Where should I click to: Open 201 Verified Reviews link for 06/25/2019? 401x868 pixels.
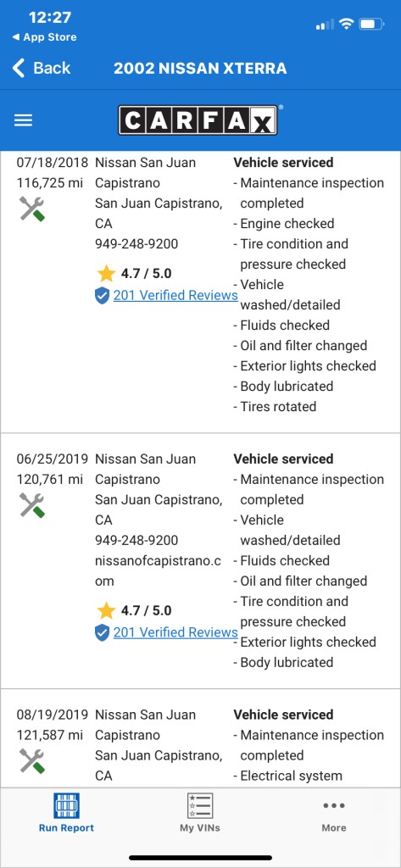coord(175,632)
